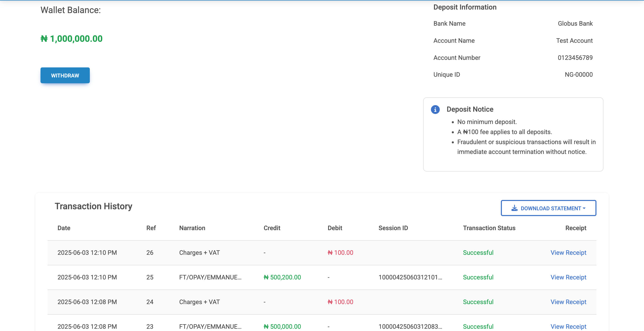Screen dimensions: 644x331
Task: Click the Date column header
Action: click(64, 228)
